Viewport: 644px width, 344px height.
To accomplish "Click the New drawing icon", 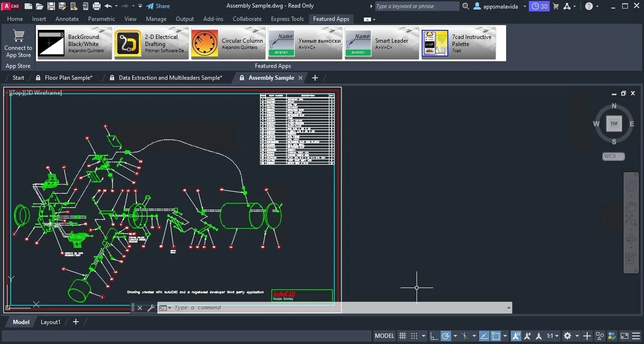I will (x=28, y=6).
